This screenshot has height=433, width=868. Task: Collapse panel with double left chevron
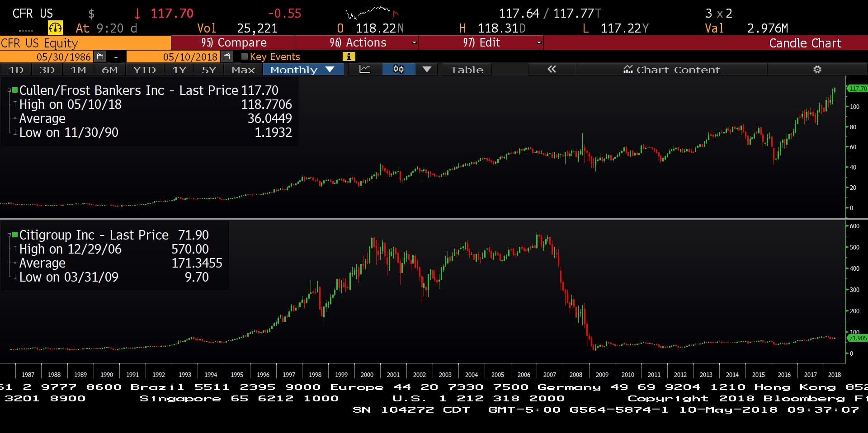point(552,69)
